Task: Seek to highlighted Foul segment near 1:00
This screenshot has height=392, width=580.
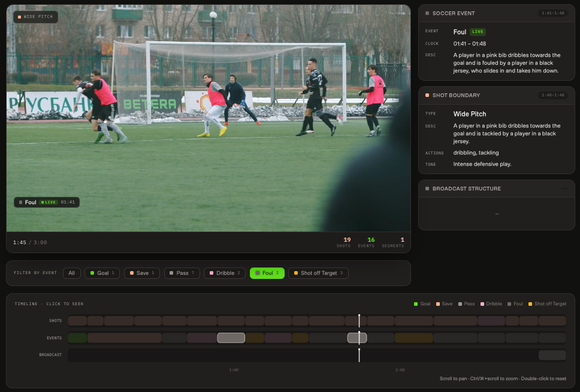Action: tap(231, 338)
